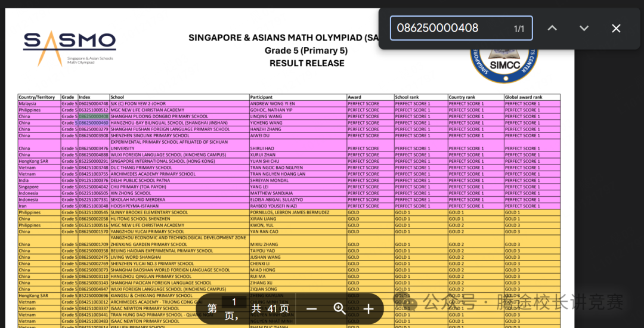644x328 pixels.
Task: Click participant MIAO HONG
Action: coord(262,270)
